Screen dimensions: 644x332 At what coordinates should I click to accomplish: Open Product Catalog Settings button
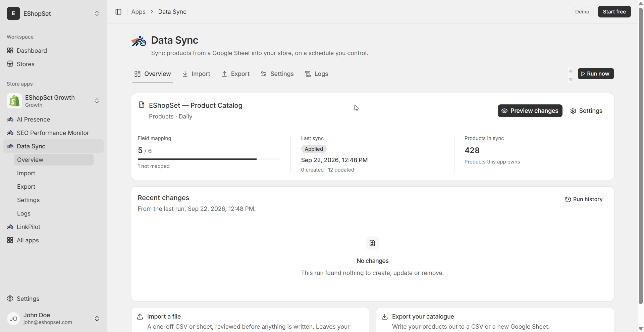tap(586, 111)
